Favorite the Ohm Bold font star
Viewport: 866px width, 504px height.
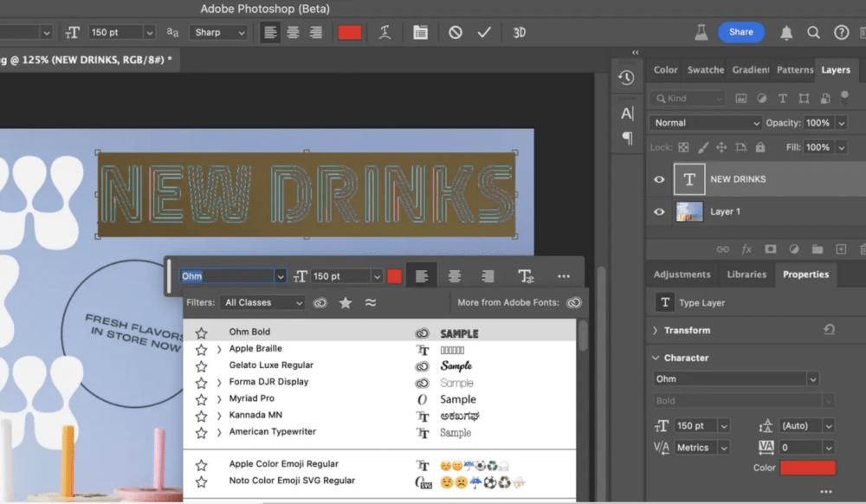coord(201,333)
